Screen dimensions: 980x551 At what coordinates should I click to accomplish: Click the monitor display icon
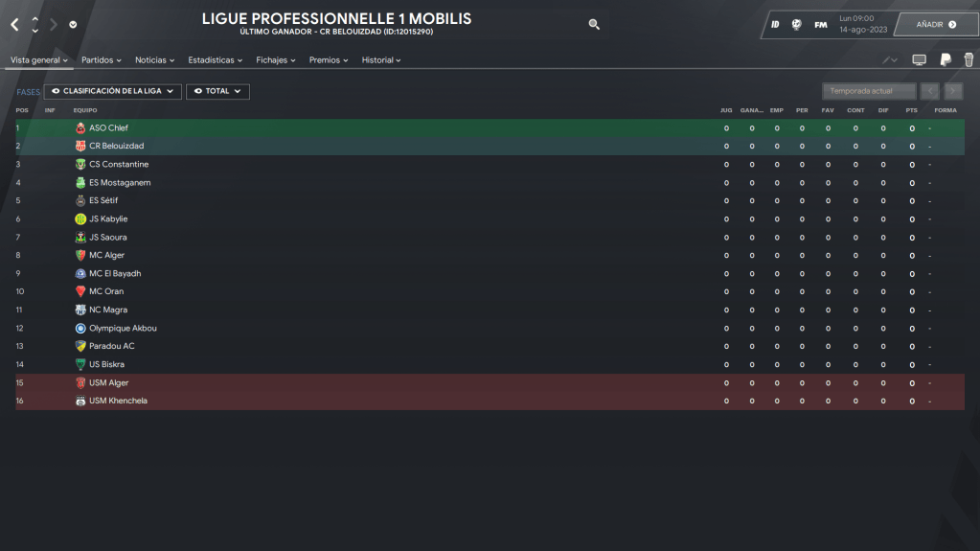pyautogui.click(x=920, y=60)
